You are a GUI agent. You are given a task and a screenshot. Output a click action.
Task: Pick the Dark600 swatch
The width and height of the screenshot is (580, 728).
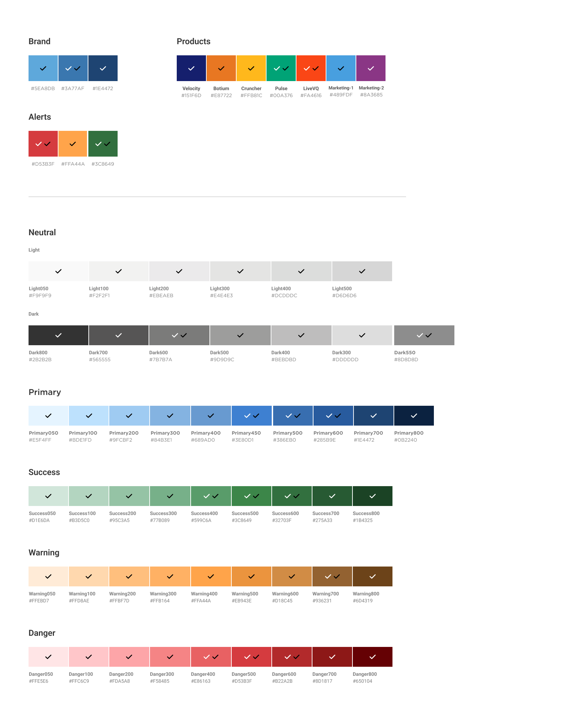click(x=179, y=335)
